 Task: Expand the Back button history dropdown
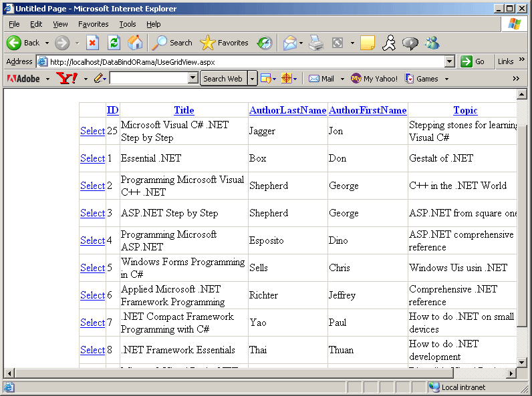[47, 43]
